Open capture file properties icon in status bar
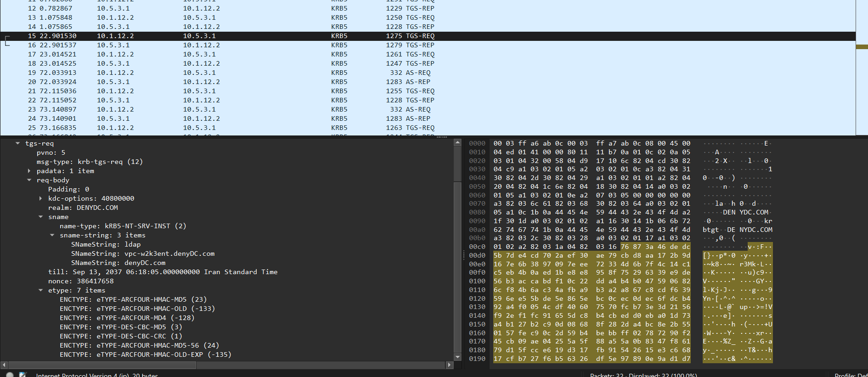 click(23, 375)
